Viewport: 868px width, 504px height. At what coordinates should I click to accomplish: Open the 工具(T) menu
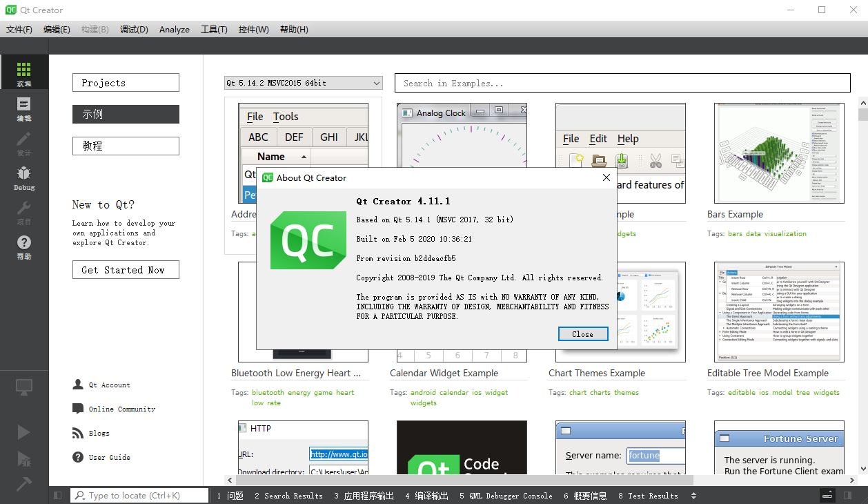pyautogui.click(x=214, y=30)
